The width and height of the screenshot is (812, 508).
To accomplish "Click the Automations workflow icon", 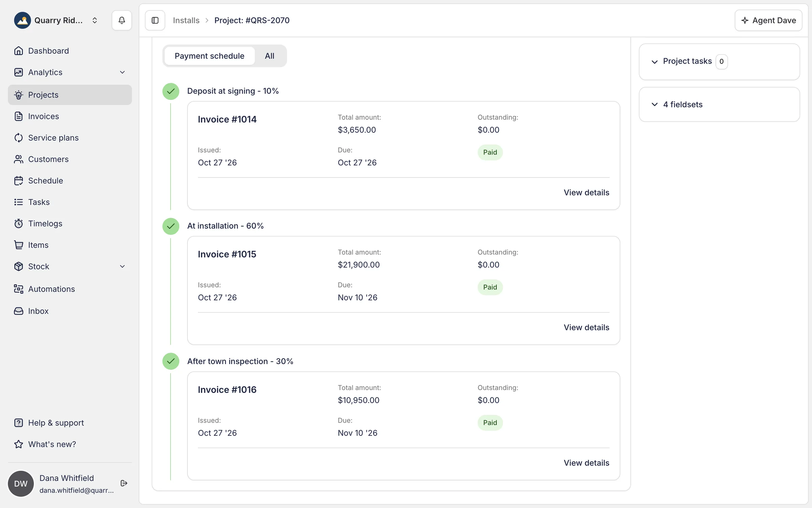I will click(19, 289).
